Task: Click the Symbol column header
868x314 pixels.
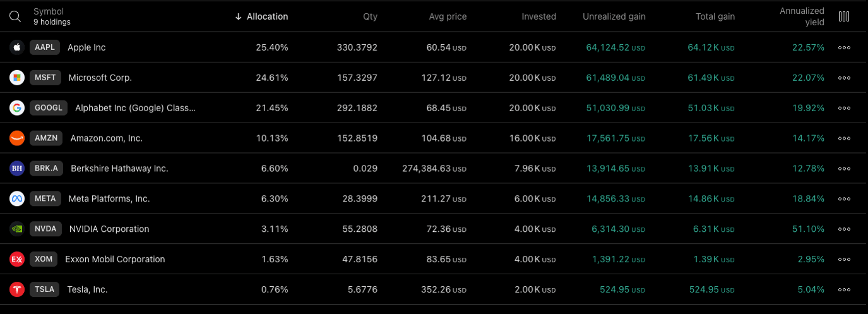Action: click(49, 11)
